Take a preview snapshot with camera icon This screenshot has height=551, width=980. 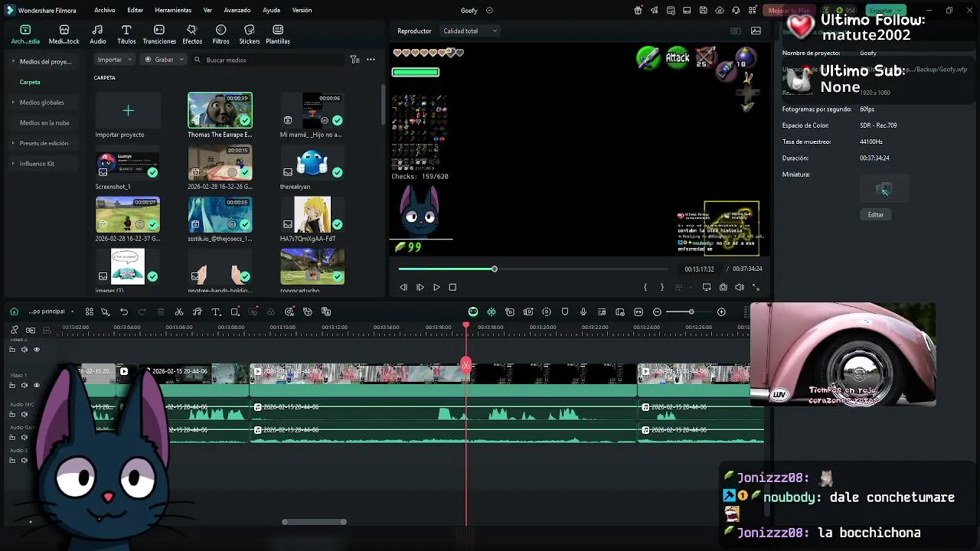coord(723,287)
